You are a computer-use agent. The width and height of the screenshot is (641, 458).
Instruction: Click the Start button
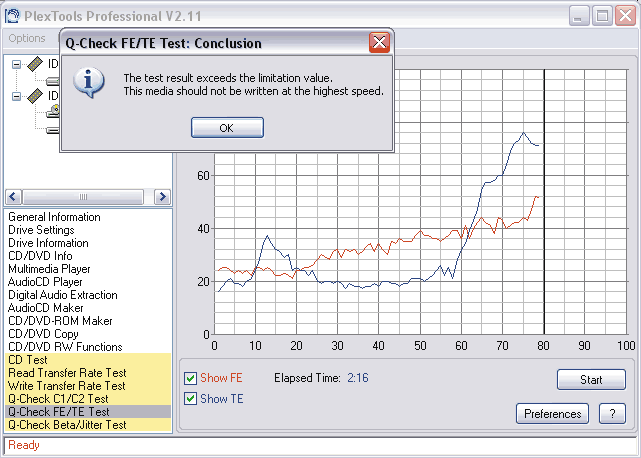(591, 380)
